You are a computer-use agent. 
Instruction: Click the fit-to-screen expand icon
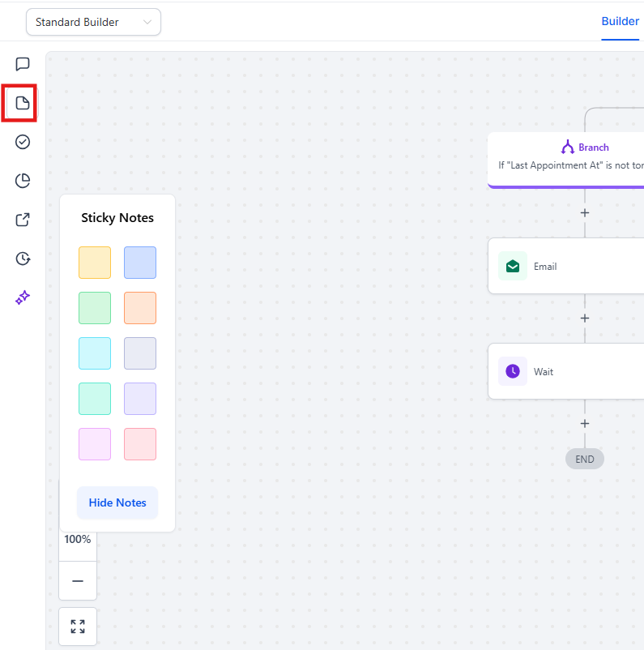click(x=78, y=626)
